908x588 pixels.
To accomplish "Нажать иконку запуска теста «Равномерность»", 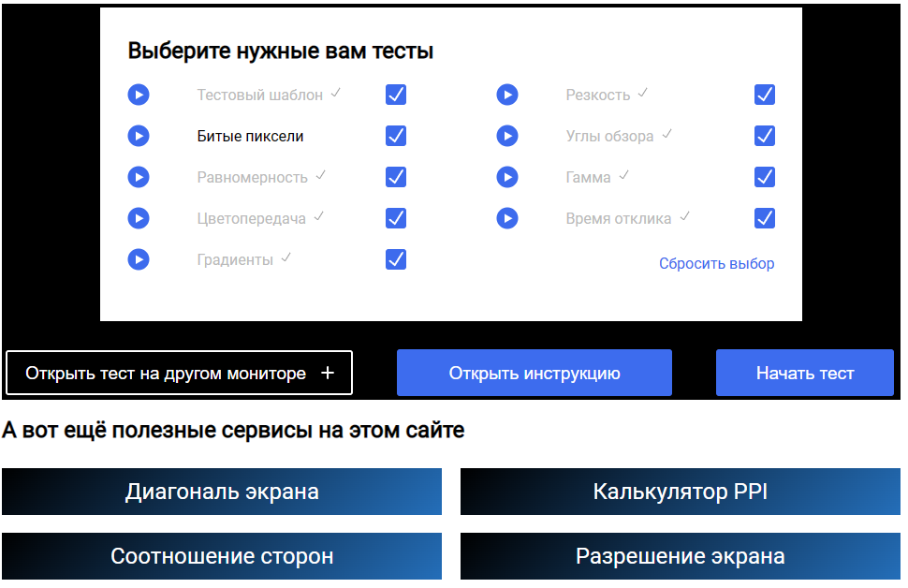I will click(x=138, y=177).
